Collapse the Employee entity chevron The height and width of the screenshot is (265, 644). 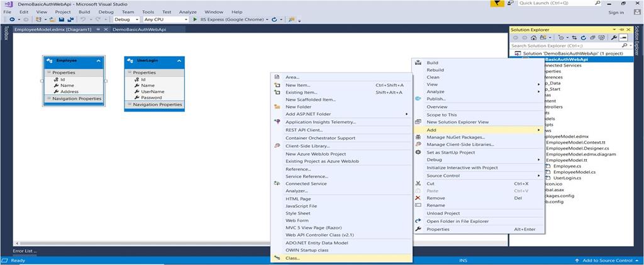pos(99,60)
